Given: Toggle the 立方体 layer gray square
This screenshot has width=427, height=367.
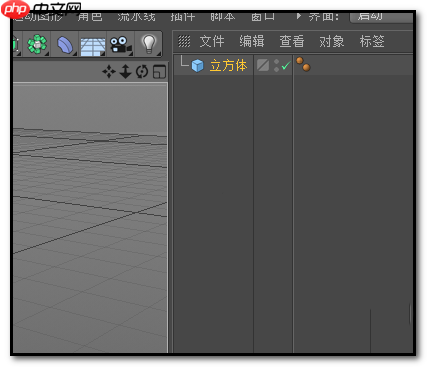Looking at the screenshot, I should coord(263,65).
